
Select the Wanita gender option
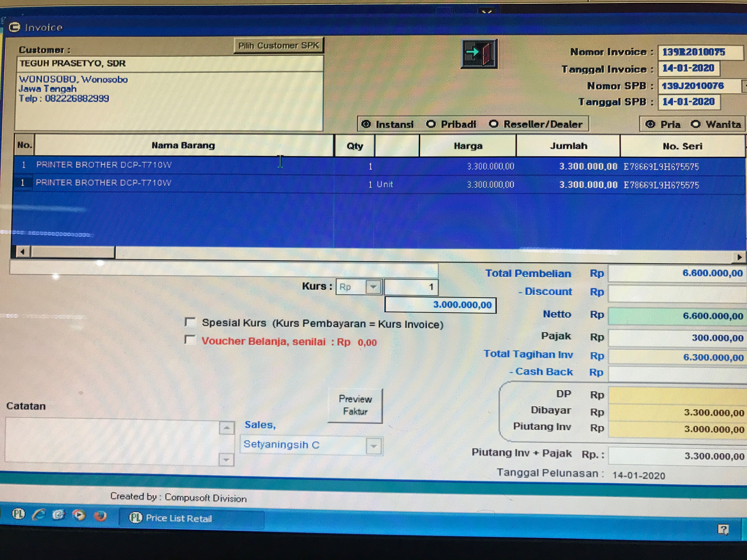[695, 124]
